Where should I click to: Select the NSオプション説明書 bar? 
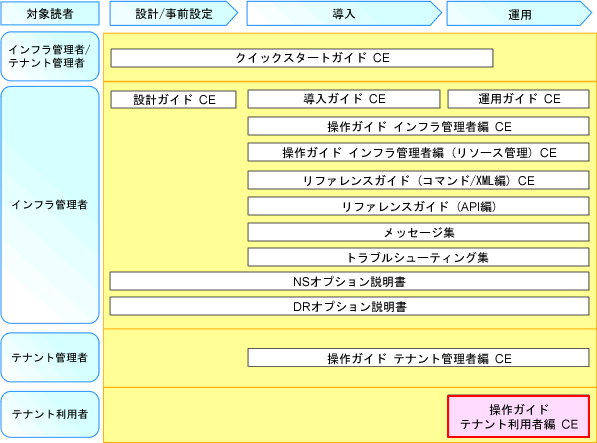(350, 281)
